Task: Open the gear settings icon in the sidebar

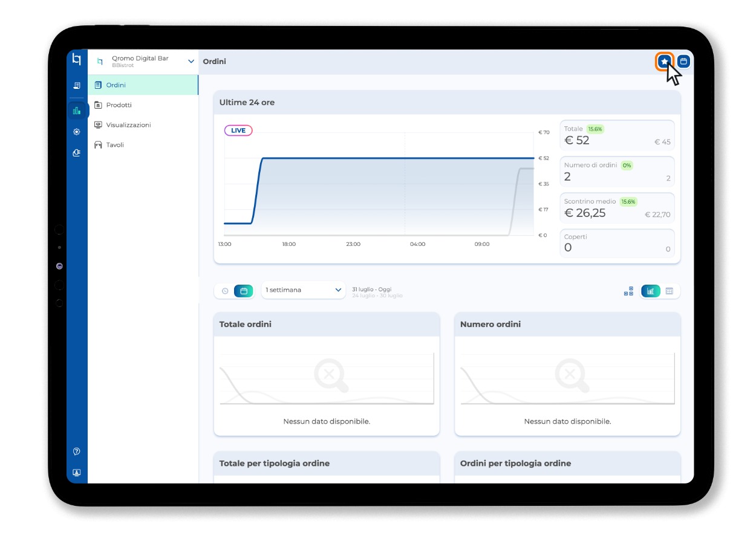Action: coord(77,132)
